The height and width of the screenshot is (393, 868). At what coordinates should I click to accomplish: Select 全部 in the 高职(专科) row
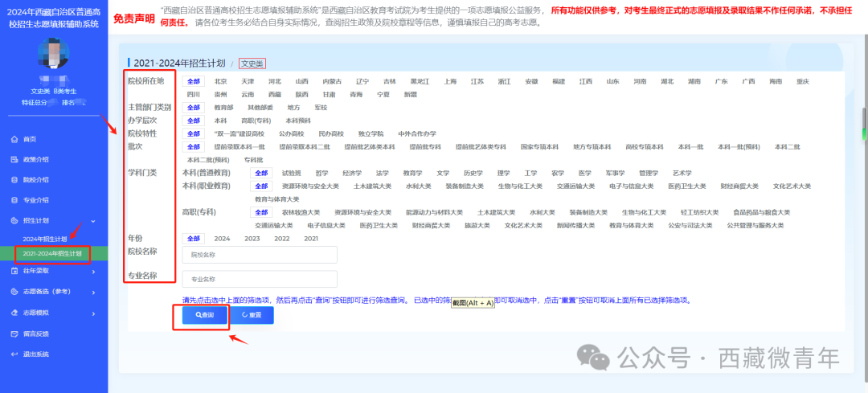[260, 212]
